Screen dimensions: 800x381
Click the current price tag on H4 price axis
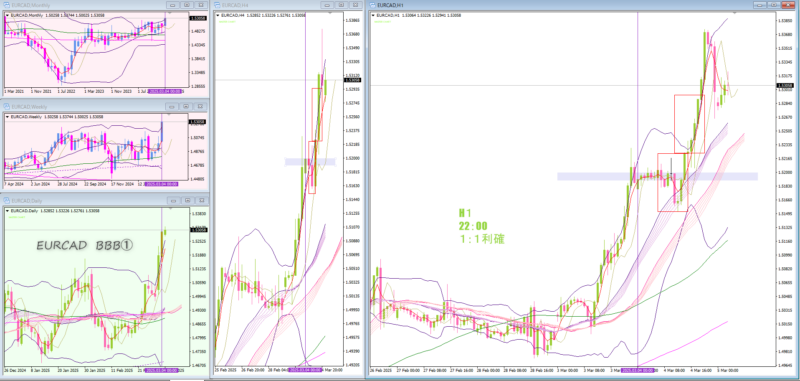353,80
